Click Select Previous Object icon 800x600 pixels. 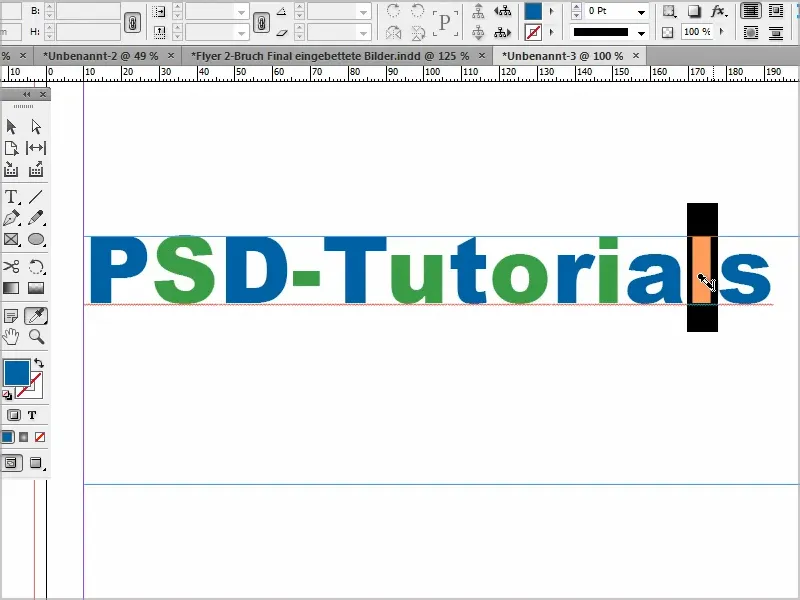point(503,11)
